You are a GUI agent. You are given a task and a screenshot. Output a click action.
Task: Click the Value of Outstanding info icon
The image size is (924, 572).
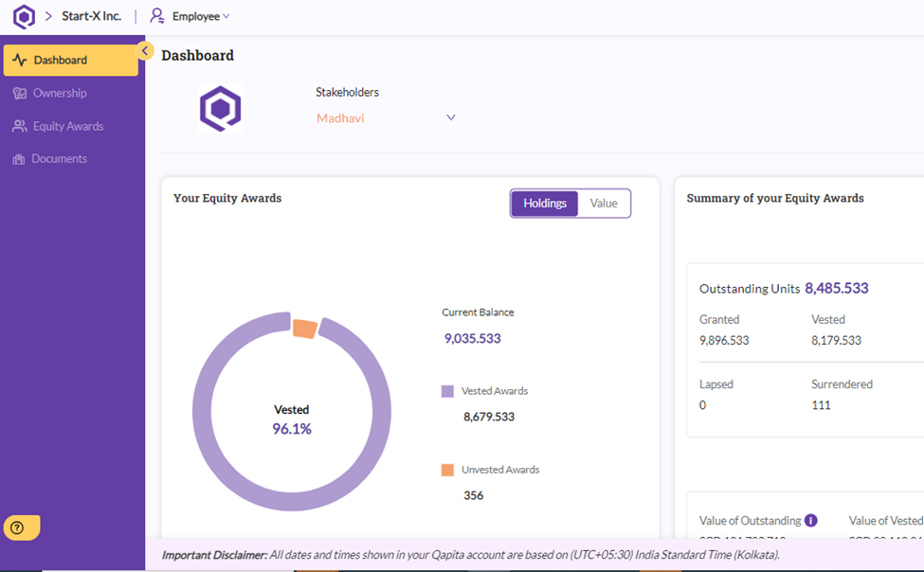coord(810,520)
